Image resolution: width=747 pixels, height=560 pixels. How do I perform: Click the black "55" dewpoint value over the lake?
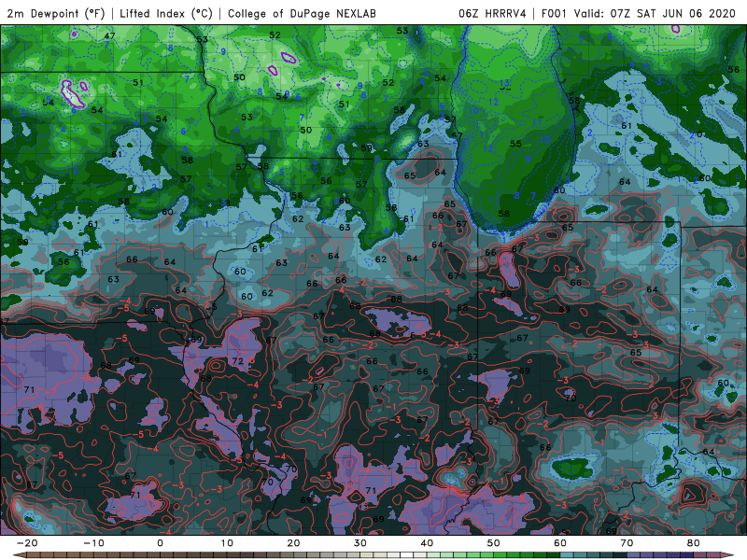tap(515, 144)
